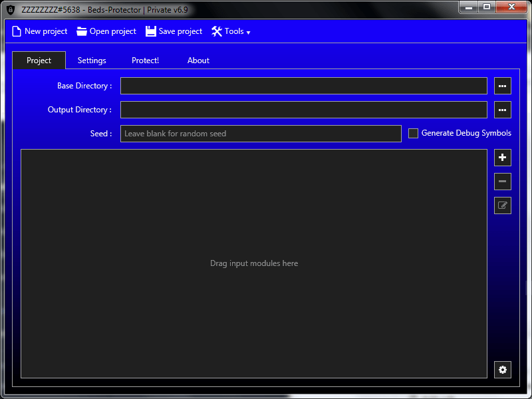The image size is (532, 399).
Task: Focus the Base Directory input field
Action: [304, 86]
